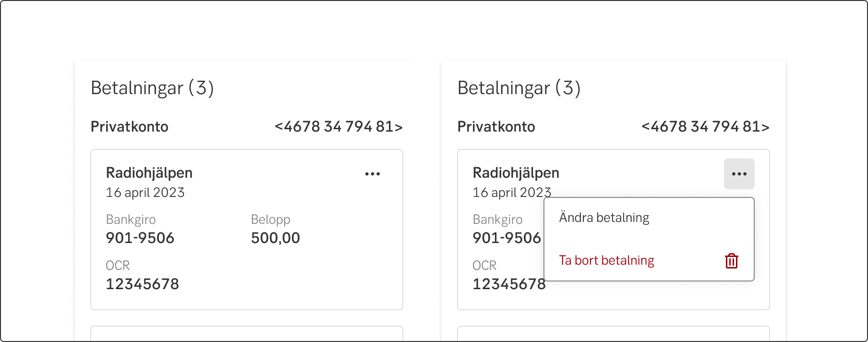Click the Bankgiro number 901-9506 in the right card
This screenshot has width=868, height=342.
506,238
